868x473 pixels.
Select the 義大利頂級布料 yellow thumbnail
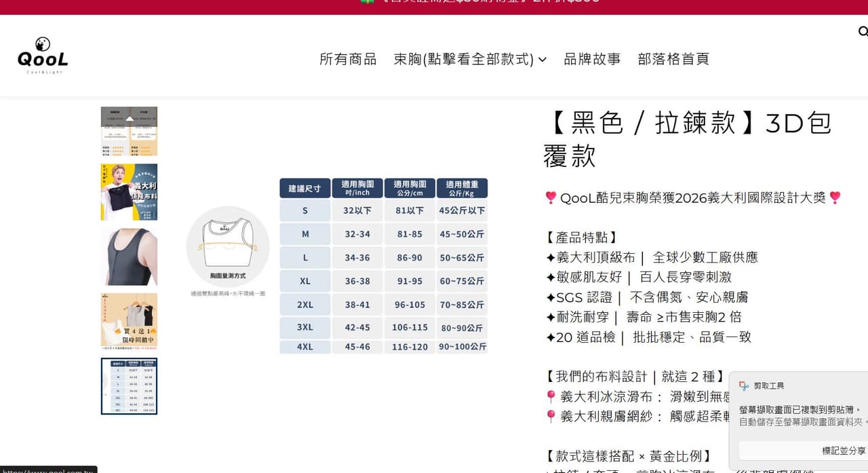[x=129, y=192]
